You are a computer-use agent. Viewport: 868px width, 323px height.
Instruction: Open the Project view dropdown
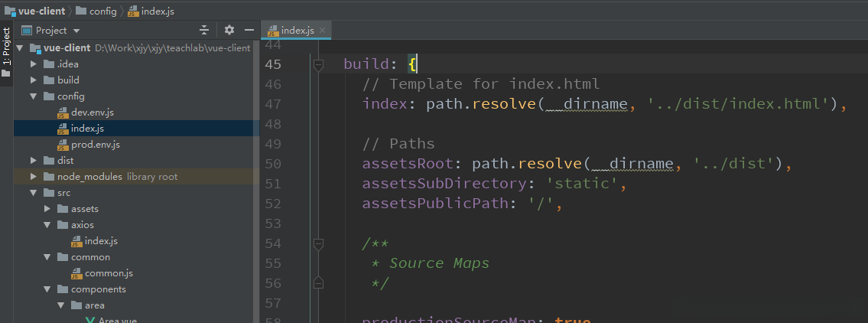(76, 31)
